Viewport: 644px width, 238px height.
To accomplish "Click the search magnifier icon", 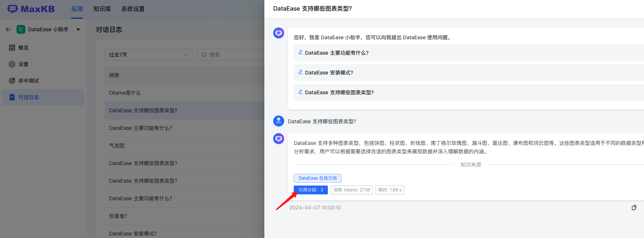I will (x=204, y=55).
